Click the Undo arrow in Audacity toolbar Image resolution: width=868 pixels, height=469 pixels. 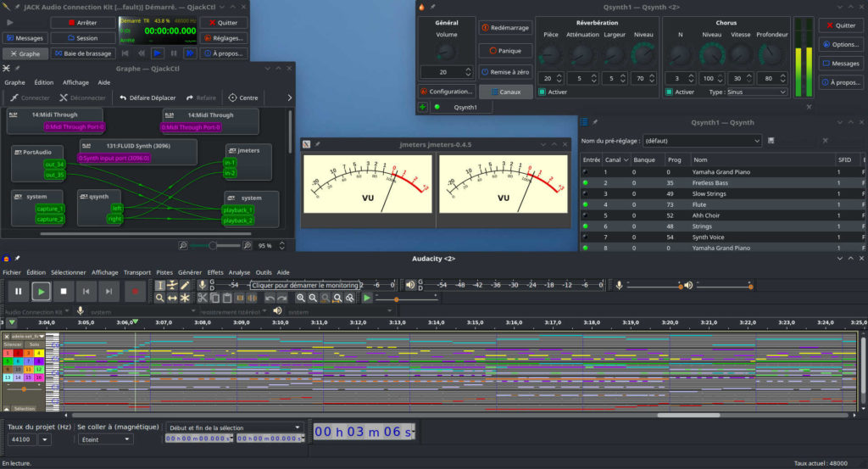(270, 299)
